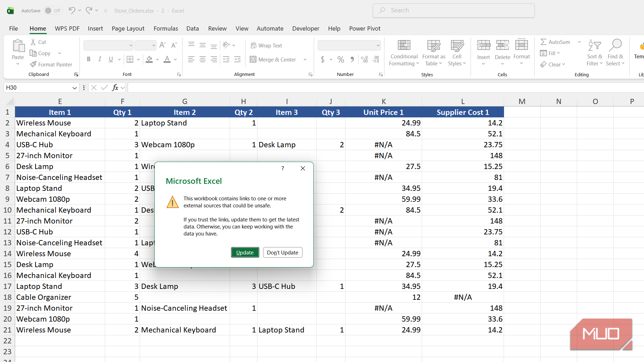This screenshot has width=644, height=362.
Task: Click Update button in dialog
Action: click(x=245, y=252)
